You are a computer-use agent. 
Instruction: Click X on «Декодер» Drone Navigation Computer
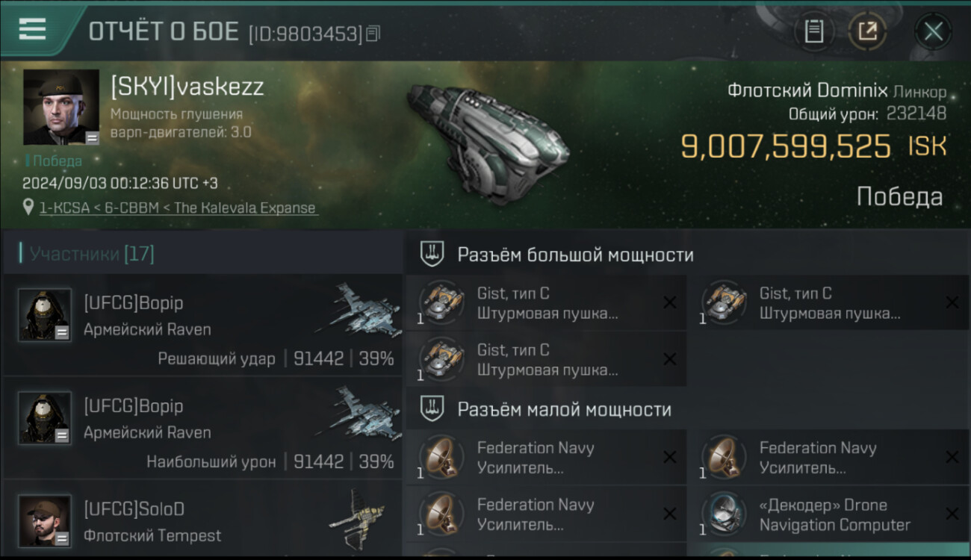(x=952, y=514)
